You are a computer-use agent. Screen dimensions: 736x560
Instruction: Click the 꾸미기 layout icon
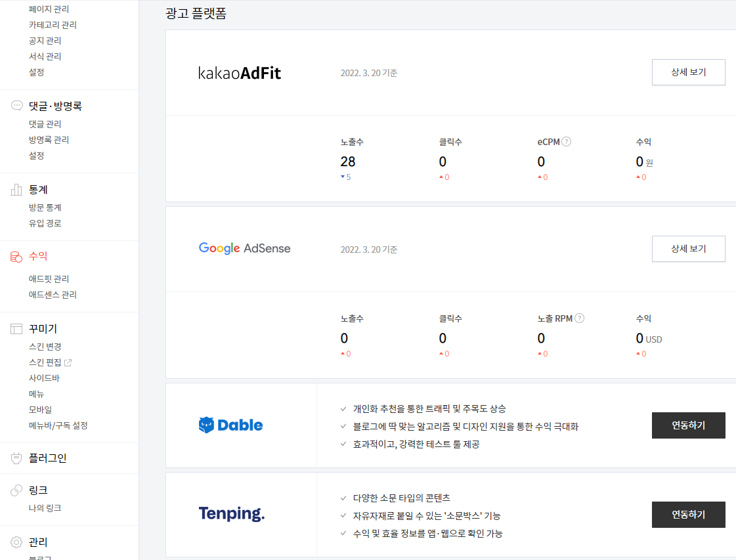coord(16,329)
